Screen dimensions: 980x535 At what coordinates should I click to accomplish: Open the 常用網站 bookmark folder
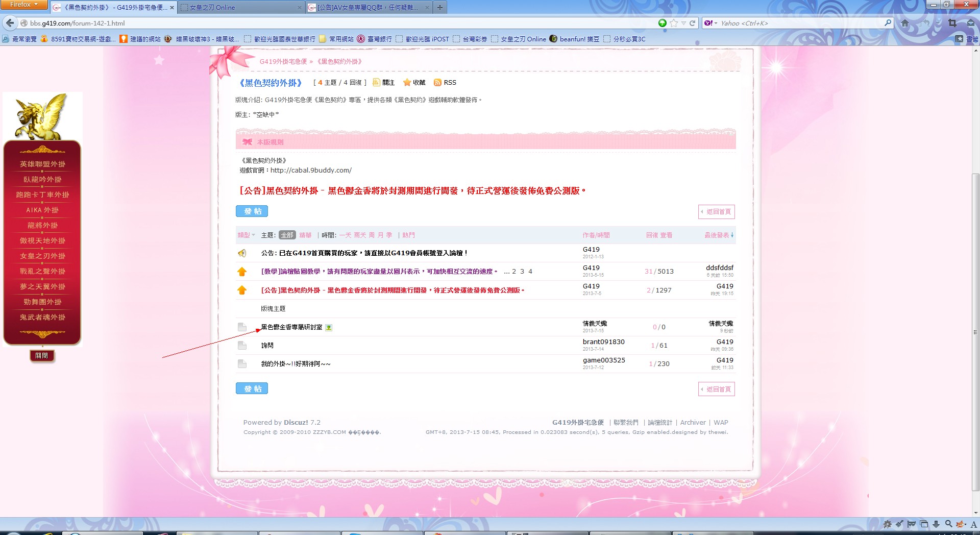click(x=336, y=39)
